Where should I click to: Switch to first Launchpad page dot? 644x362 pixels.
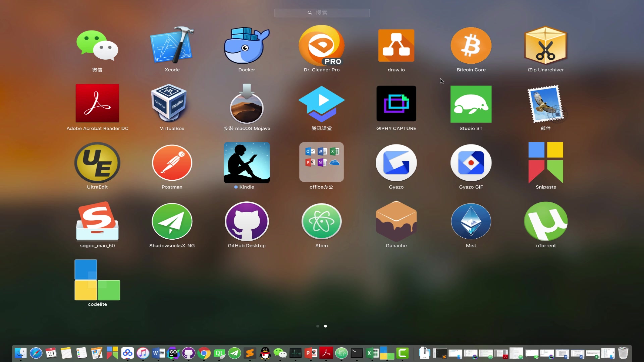[x=318, y=326]
